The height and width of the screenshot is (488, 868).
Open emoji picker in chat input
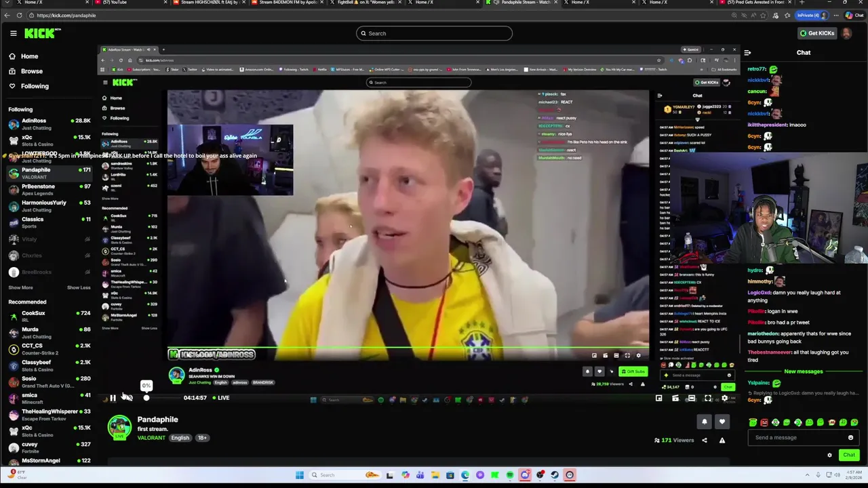pyautogui.click(x=850, y=438)
